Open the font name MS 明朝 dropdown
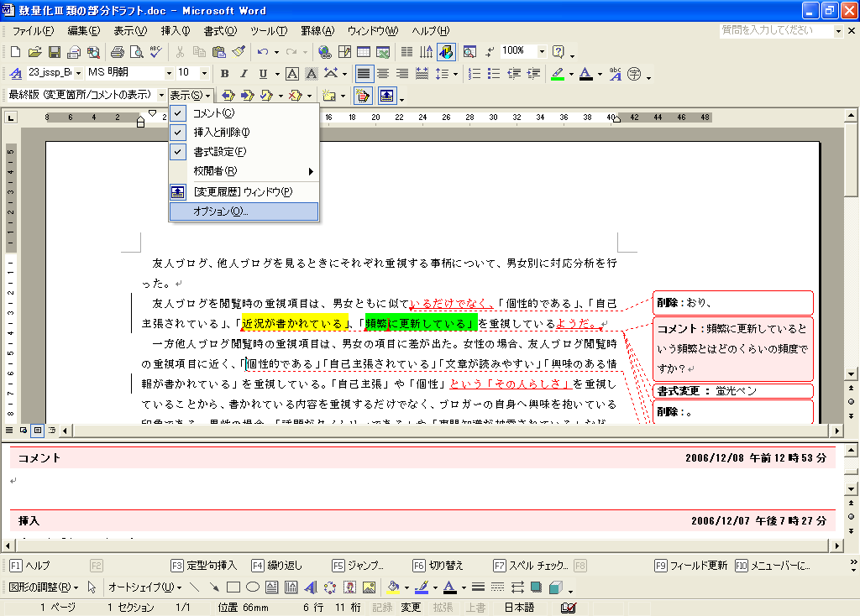The width and height of the screenshot is (860, 616). coord(169,74)
